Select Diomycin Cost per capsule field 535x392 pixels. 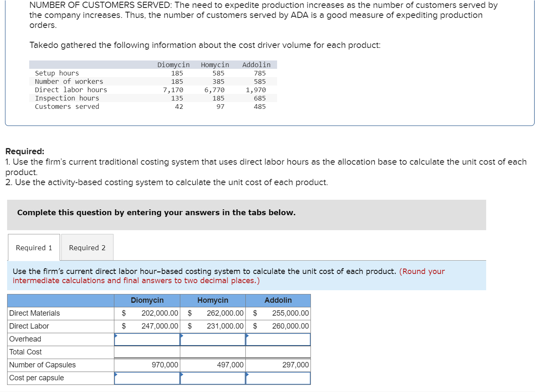(x=147, y=378)
